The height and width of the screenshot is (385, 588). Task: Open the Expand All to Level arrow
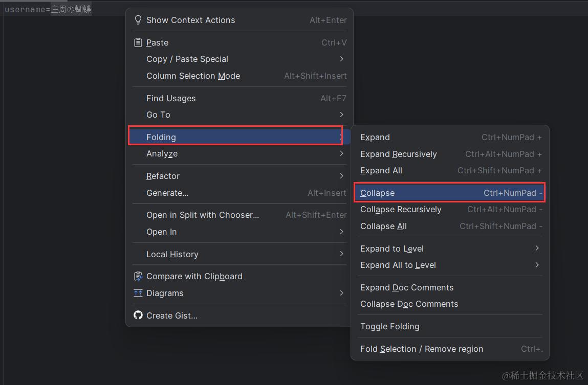[x=537, y=265]
